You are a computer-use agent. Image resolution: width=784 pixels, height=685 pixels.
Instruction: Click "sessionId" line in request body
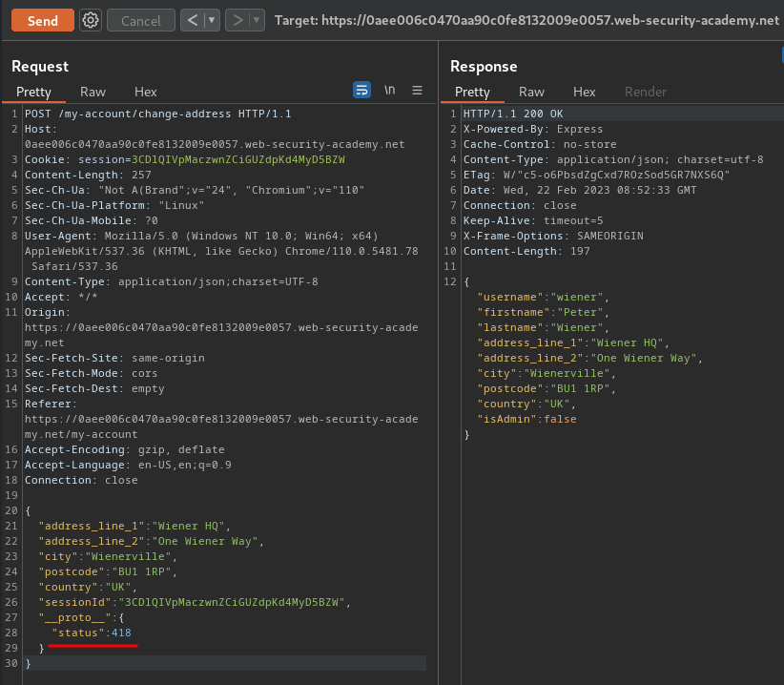tap(195, 602)
